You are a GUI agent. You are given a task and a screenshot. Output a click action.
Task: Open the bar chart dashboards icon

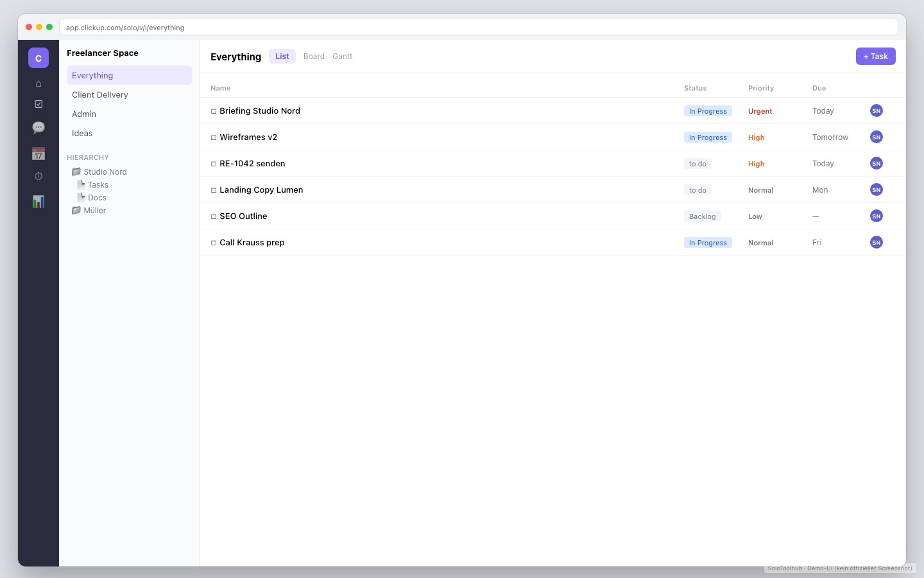38,202
